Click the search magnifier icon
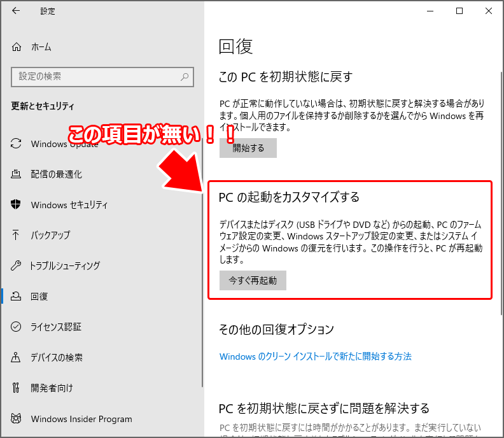This screenshot has width=504, height=438. (185, 77)
